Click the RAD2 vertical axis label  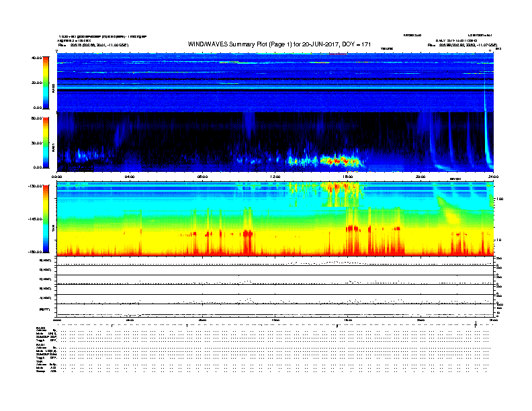tap(53, 88)
